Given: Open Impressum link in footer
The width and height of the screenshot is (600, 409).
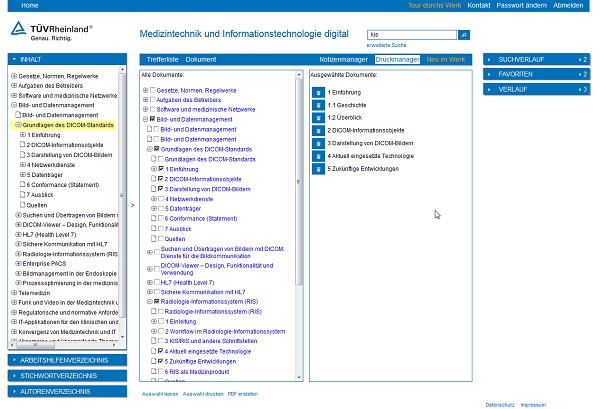Looking at the screenshot, I should point(533,405).
